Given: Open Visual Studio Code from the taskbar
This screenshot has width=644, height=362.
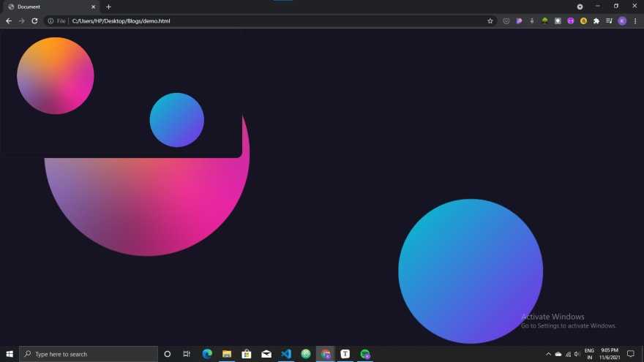Looking at the screenshot, I should point(286,354).
